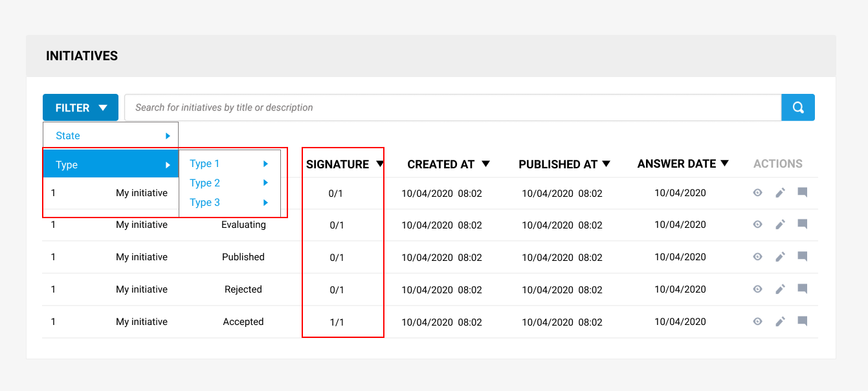Open the FILTER dropdown button

(80, 107)
